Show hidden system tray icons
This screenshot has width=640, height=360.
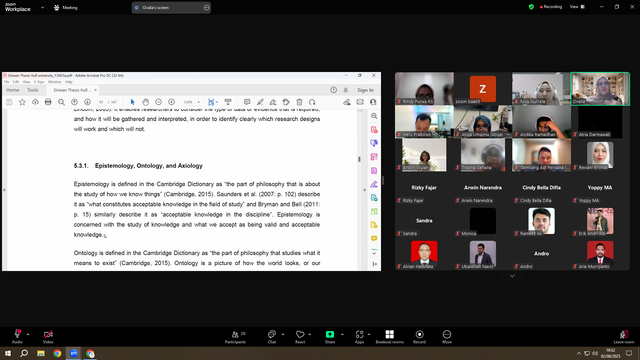578,353
